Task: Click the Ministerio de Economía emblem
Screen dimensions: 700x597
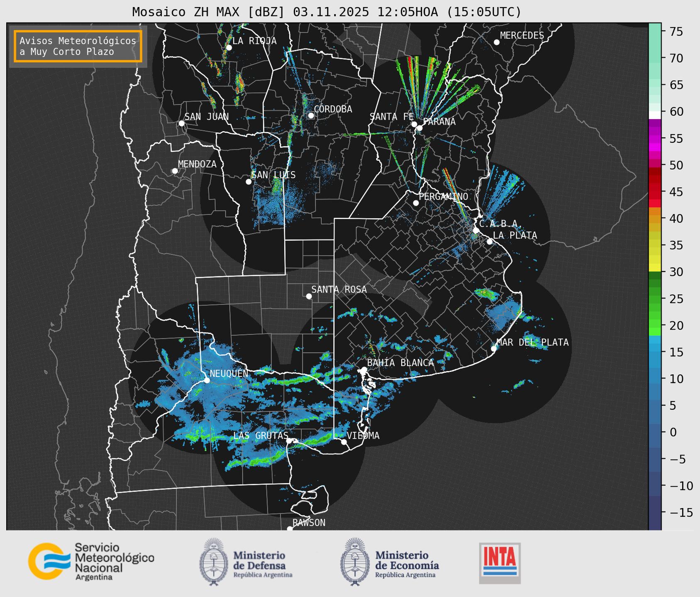Action: coord(355,562)
